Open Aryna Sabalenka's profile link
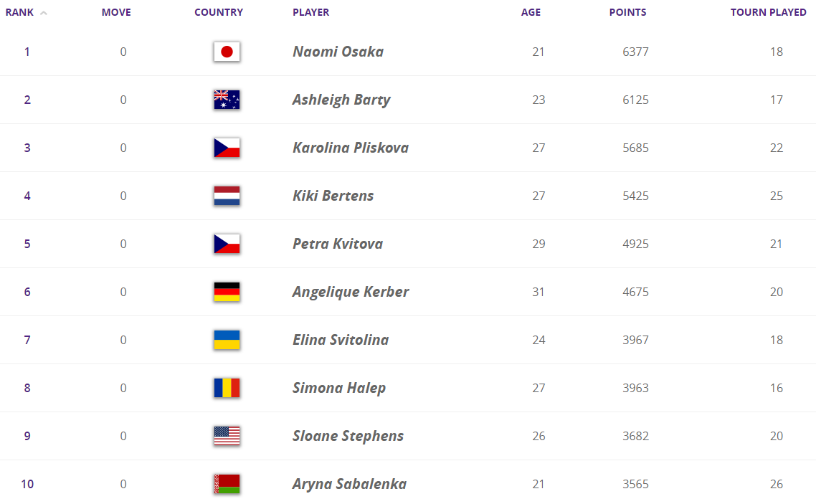 (349, 484)
